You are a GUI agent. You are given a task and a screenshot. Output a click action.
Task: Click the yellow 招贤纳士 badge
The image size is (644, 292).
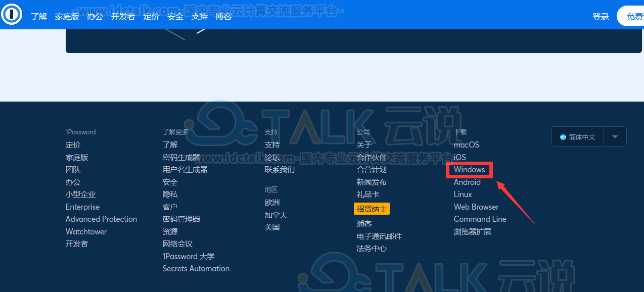pos(372,209)
